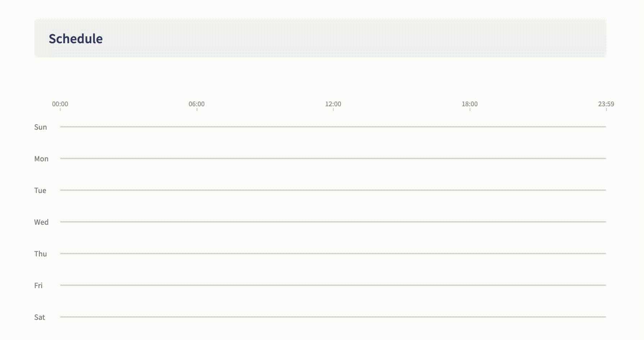Viewport: 644px width, 340px height.
Task: Select the Thu day label
Action: pos(41,254)
